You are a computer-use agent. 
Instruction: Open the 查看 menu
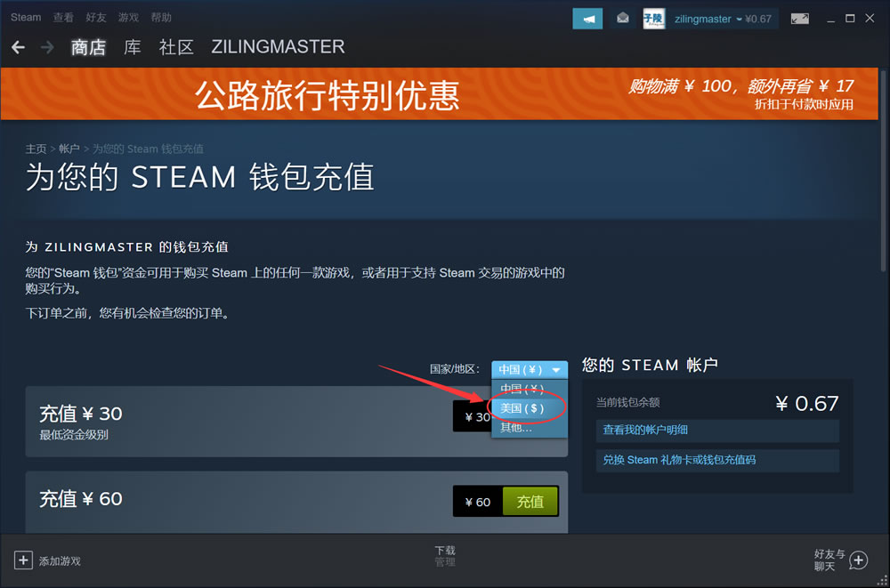[63, 18]
